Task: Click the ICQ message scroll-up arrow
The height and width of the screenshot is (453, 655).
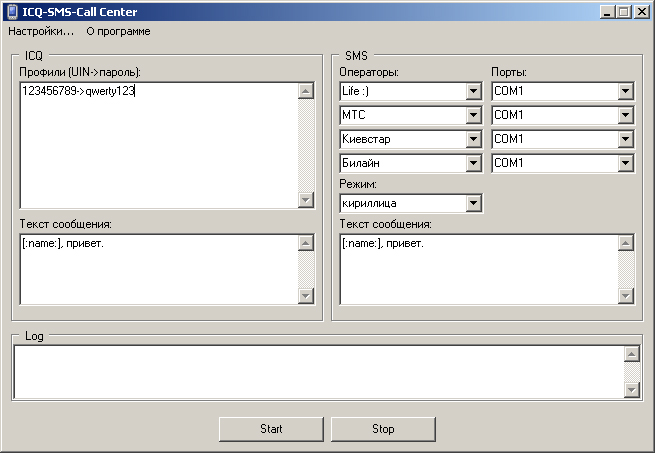Action: 306,243
